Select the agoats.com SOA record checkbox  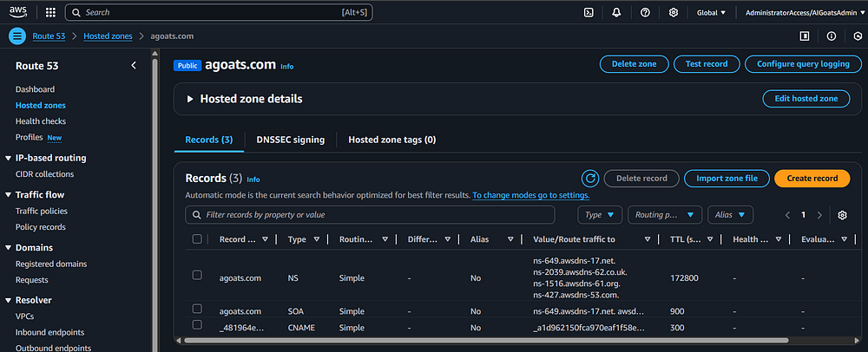coord(197,309)
